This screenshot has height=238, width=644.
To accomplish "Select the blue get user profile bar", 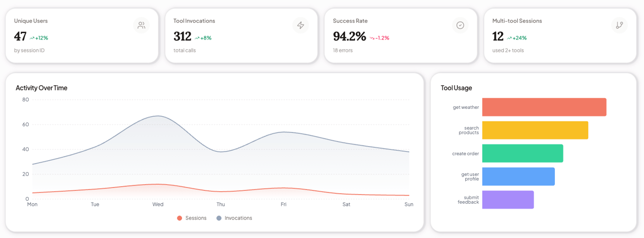I will click(x=518, y=176).
